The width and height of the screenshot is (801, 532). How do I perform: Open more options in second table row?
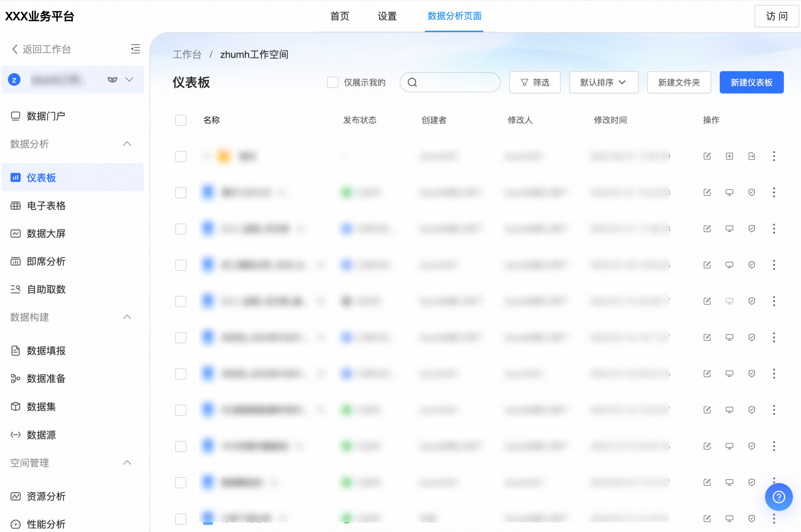tap(774, 192)
